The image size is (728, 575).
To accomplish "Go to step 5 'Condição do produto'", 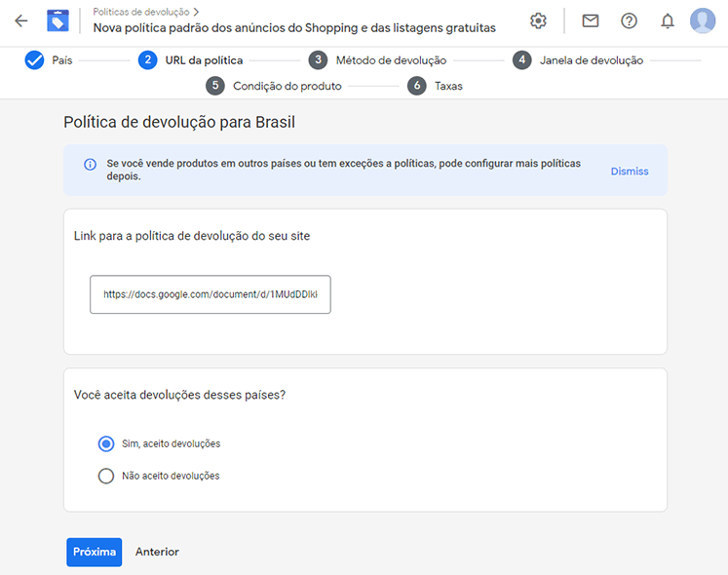I will point(274,86).
